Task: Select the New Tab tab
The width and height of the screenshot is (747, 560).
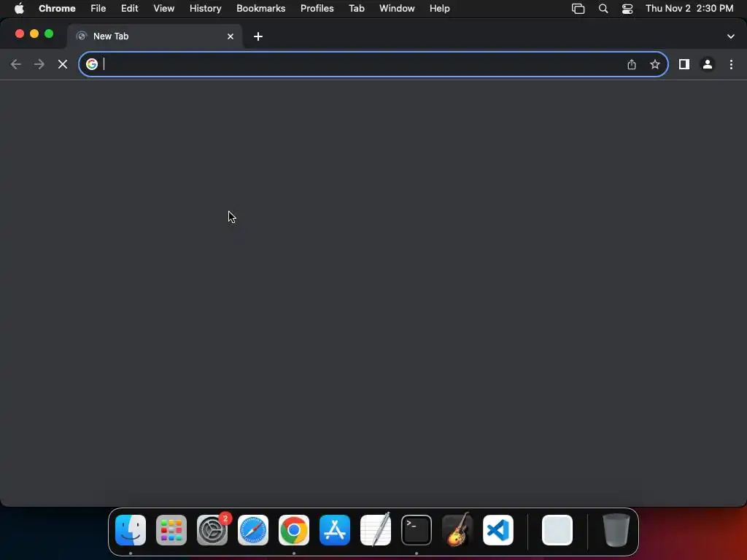Action: point(155,36)
